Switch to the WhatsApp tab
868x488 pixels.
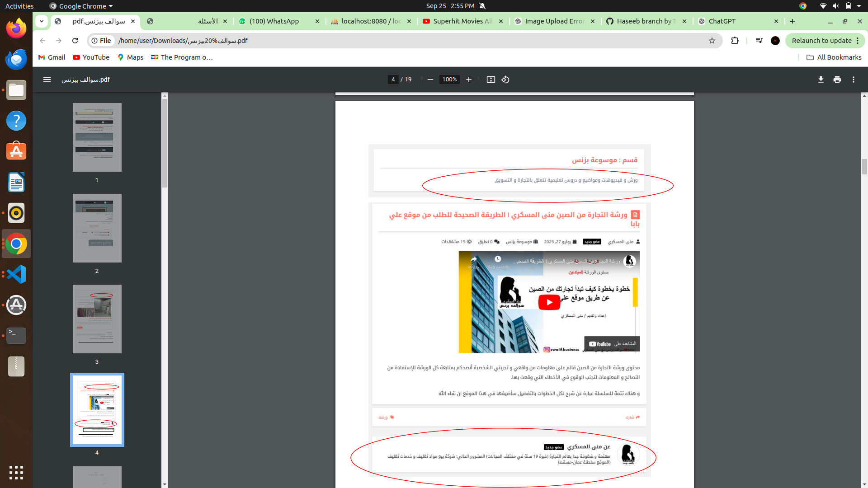pyautogui.click(x=274, y=21)
